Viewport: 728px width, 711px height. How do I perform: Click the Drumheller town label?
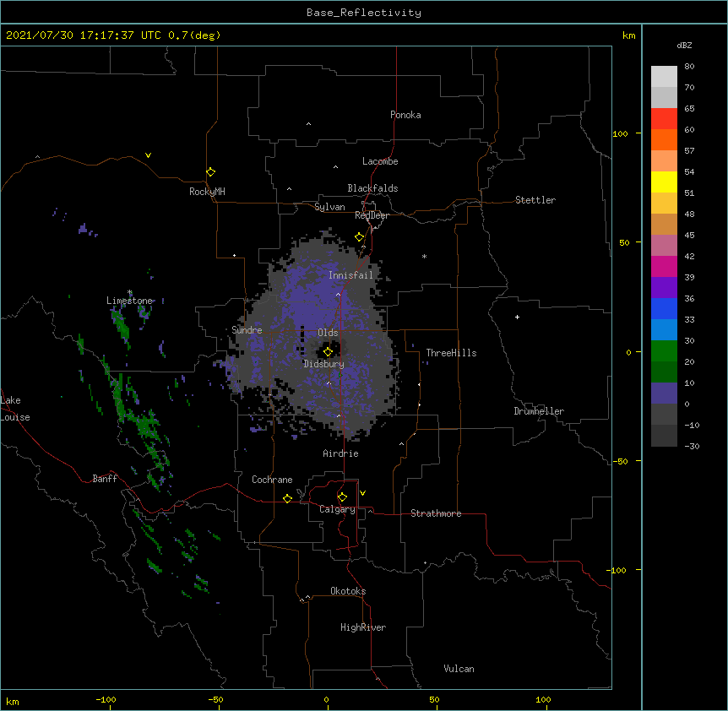click(x=539, y=411)
